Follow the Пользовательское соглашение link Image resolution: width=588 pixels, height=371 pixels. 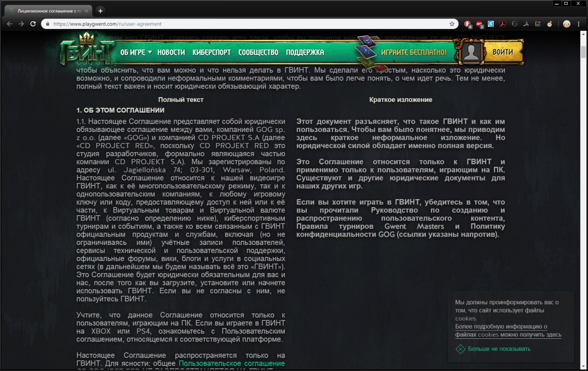232,364
